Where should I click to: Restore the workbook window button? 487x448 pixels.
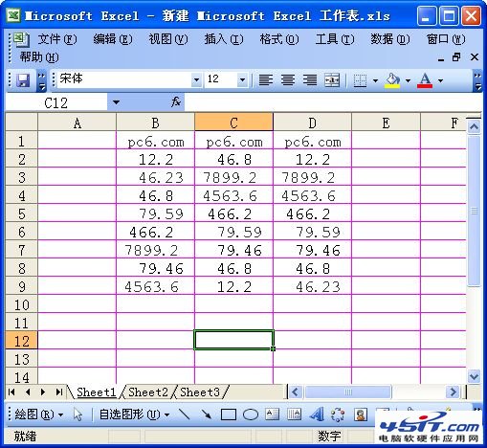[456, 57]
